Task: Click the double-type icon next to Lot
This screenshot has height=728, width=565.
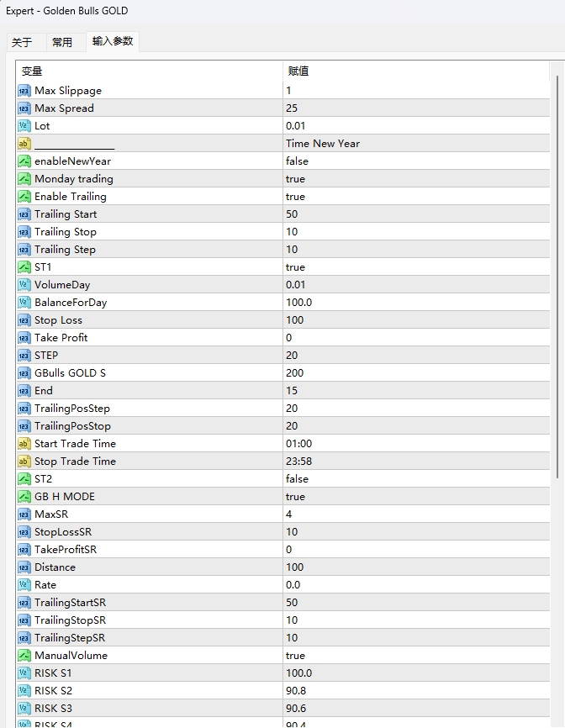Action: pyautogui.click(x=24, y=126)
